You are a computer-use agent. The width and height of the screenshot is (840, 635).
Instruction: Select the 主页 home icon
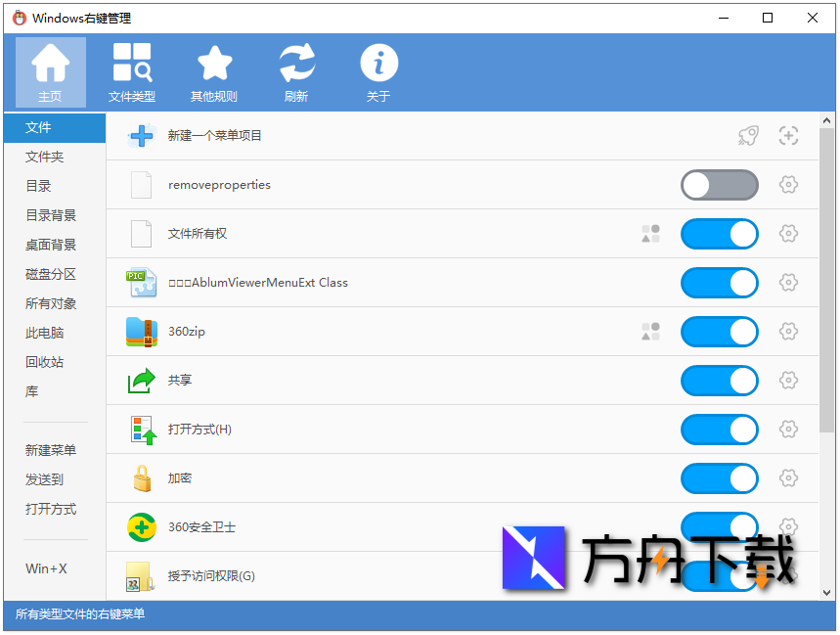point(51,70)
